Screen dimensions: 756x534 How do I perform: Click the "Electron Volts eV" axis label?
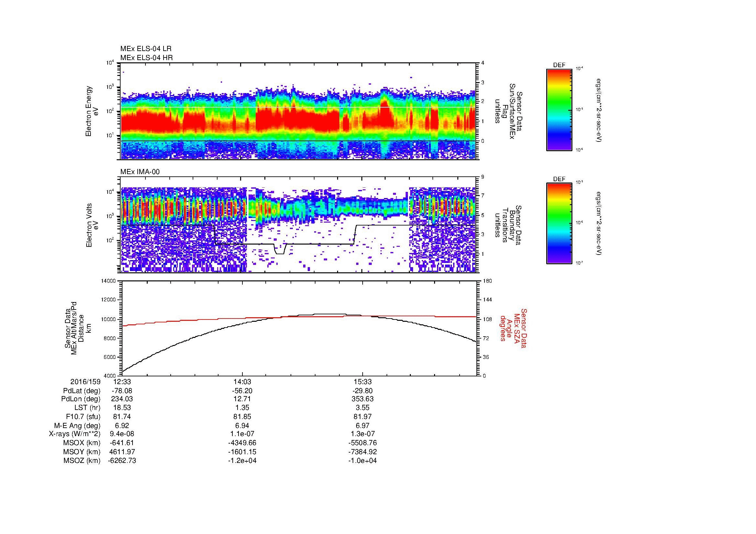pyautogui.click(x=92, y=225)
